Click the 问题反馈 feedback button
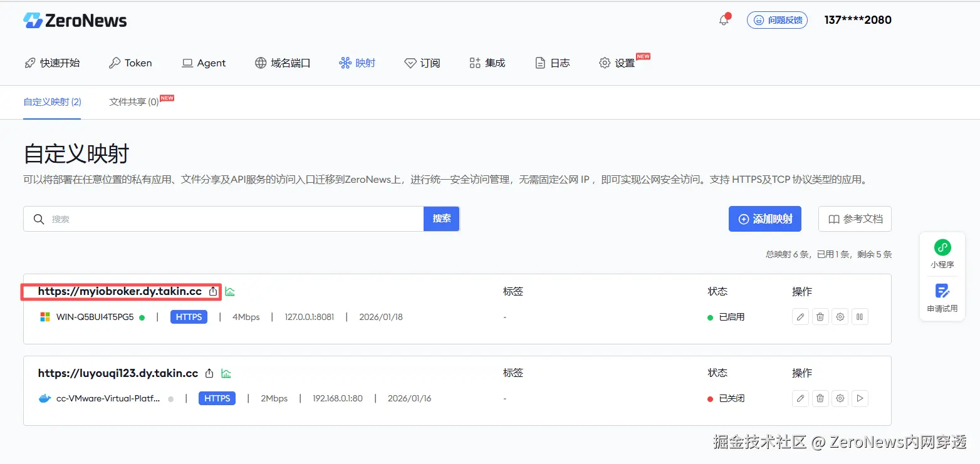This screenshot has height=464, width=980. [777, 20]
